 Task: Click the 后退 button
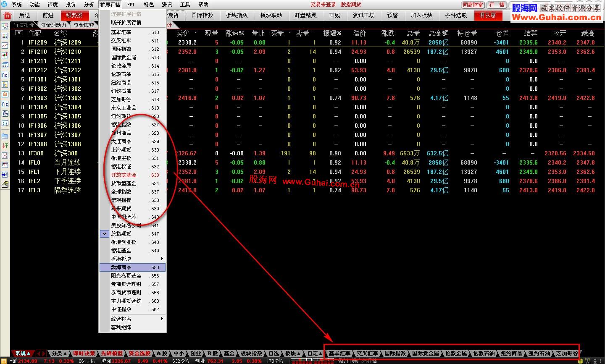[x=25, y=16]
